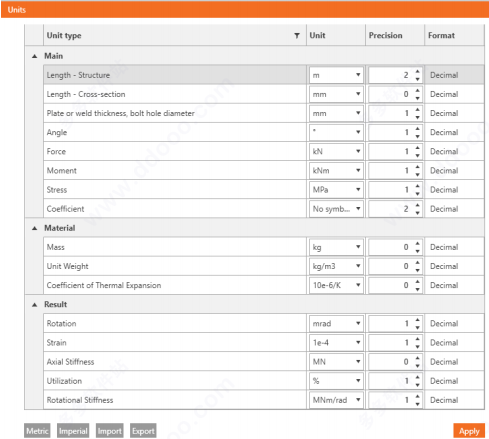Open the Force unit dropdown

(x=336, y=152)
